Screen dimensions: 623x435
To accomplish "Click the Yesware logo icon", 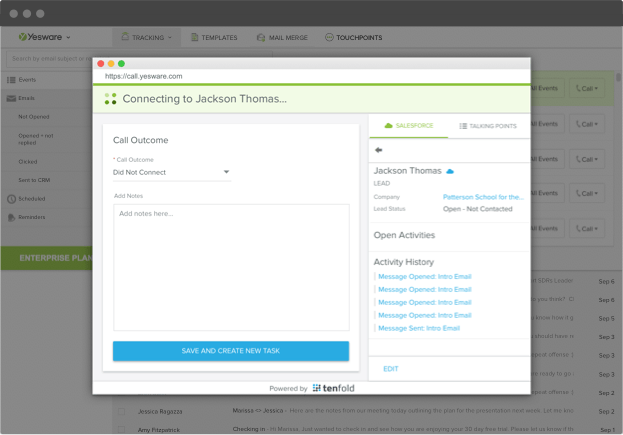I will coord(23,37).
